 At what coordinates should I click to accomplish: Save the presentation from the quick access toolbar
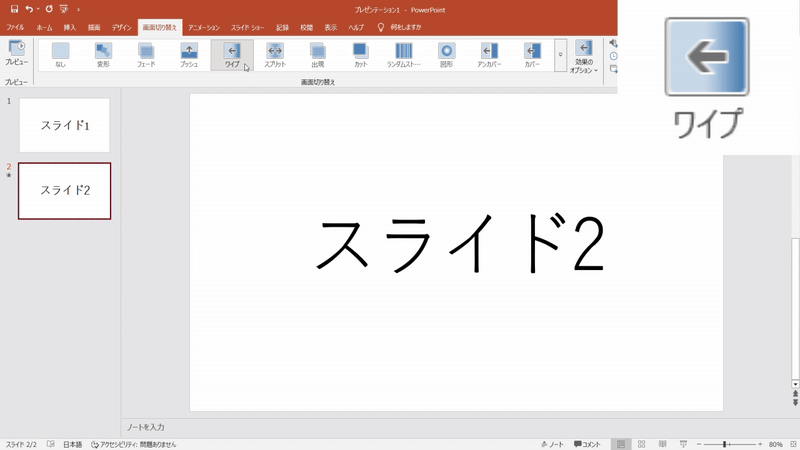pos(14,9)
